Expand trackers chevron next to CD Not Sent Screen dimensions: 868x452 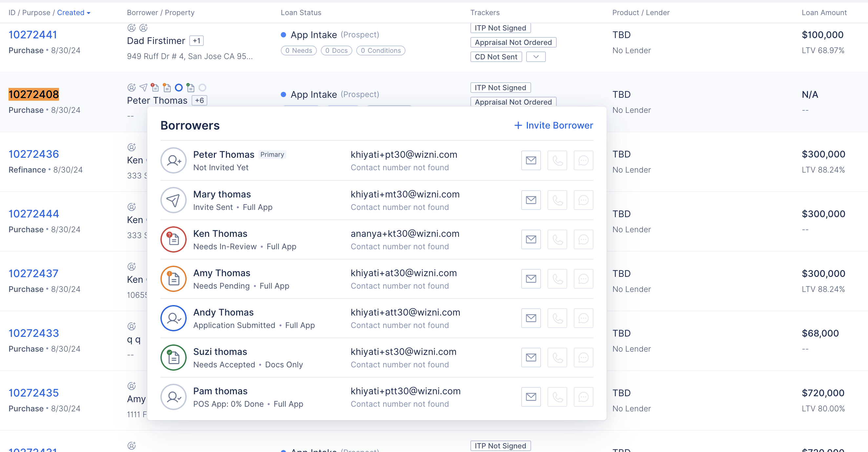pyautogui.click(x=535, y=57)
